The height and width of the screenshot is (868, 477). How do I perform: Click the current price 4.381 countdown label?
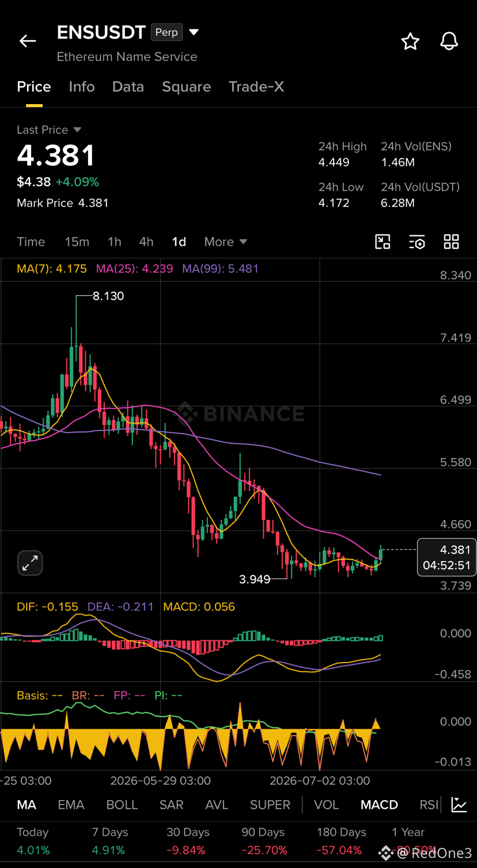[447, 557]
